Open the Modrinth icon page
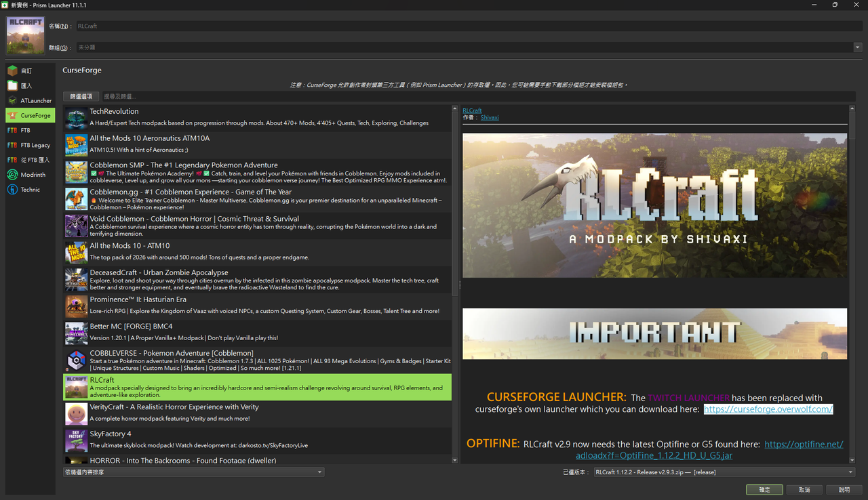The width and height of the screenshot is (868, 500). coord(12,175)
